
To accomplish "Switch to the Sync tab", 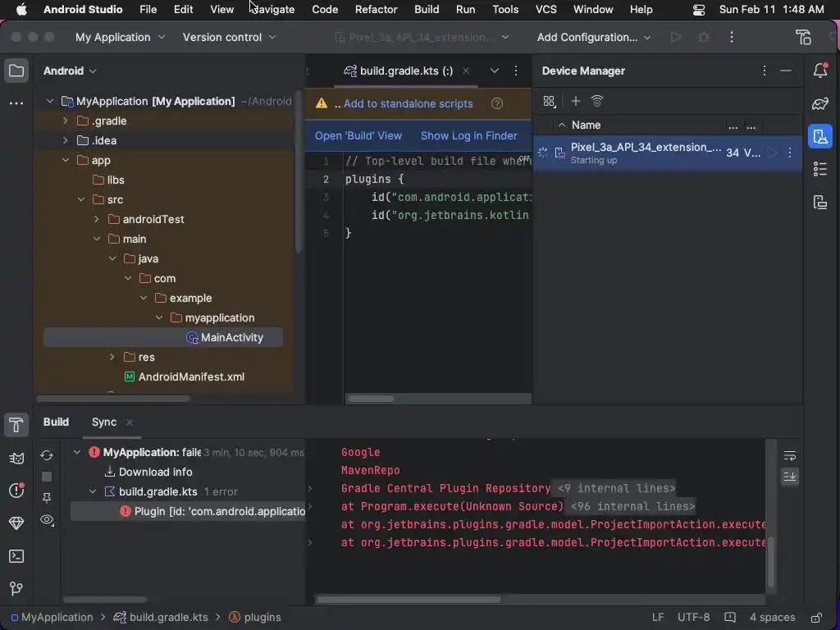I will pyautogui.click(x=104, y=422).
